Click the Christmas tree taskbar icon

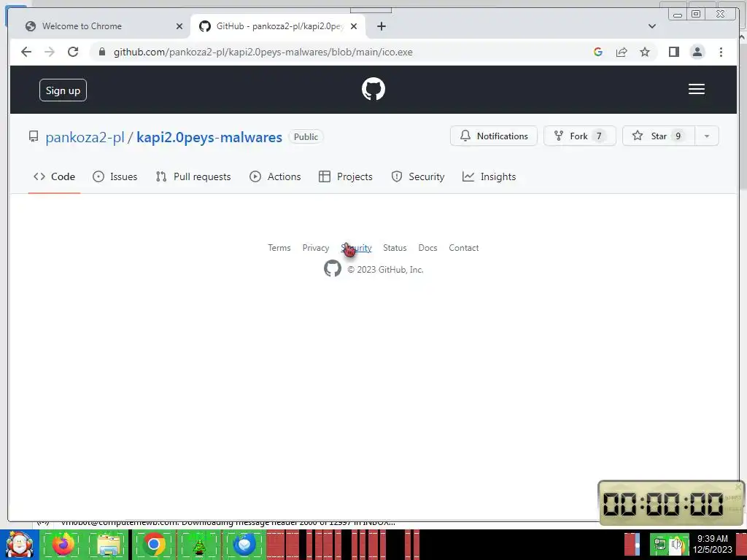click(x=199, y=545)
